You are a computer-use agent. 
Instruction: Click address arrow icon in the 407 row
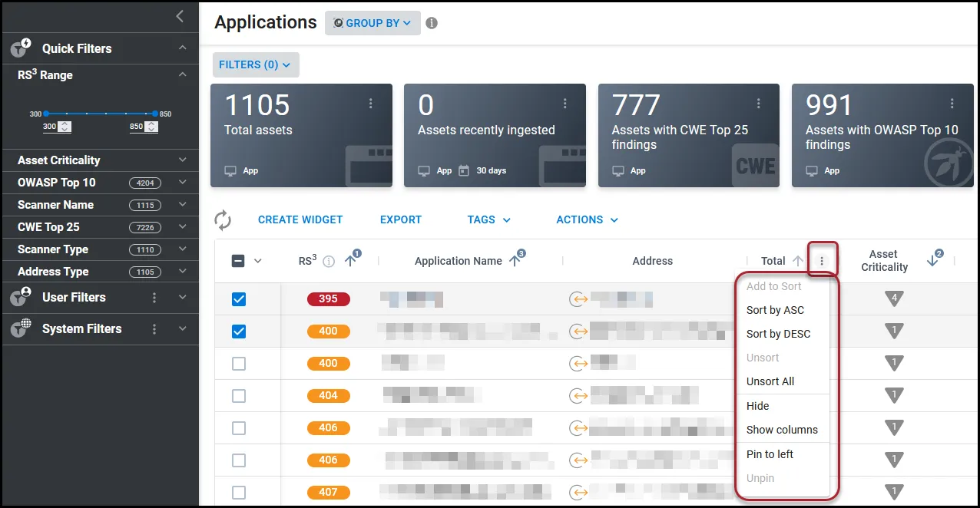tap(578, 493)
